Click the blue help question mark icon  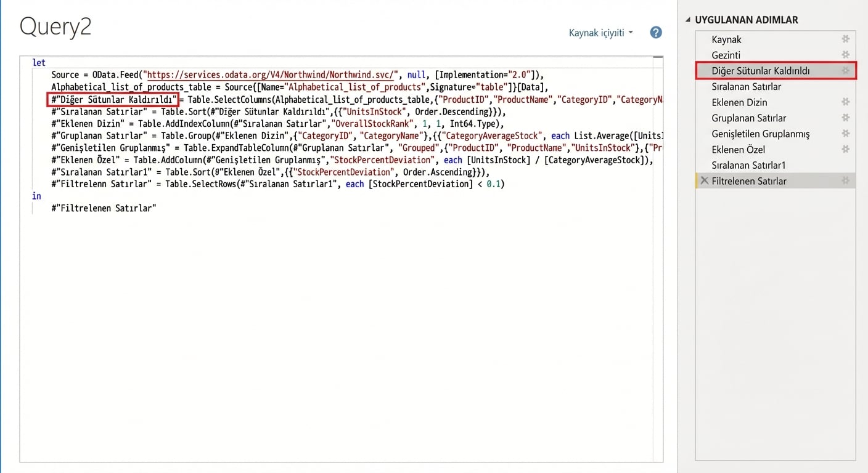(x=655, y=32)
